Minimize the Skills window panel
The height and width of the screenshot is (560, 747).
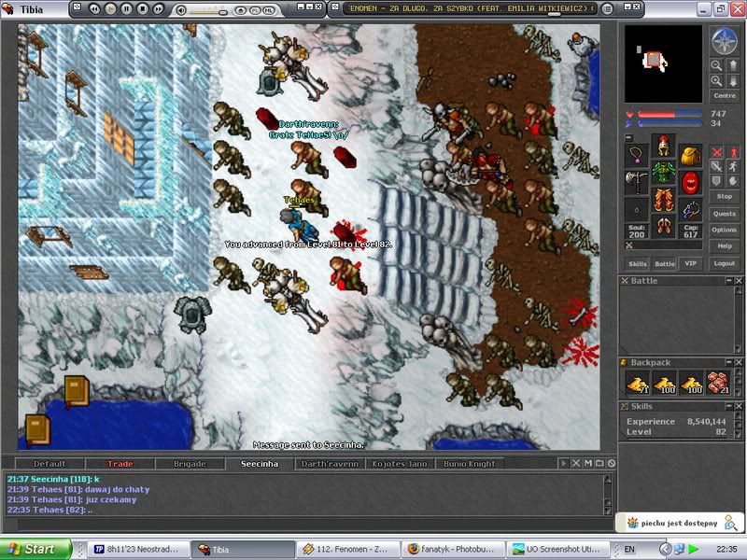729,406
